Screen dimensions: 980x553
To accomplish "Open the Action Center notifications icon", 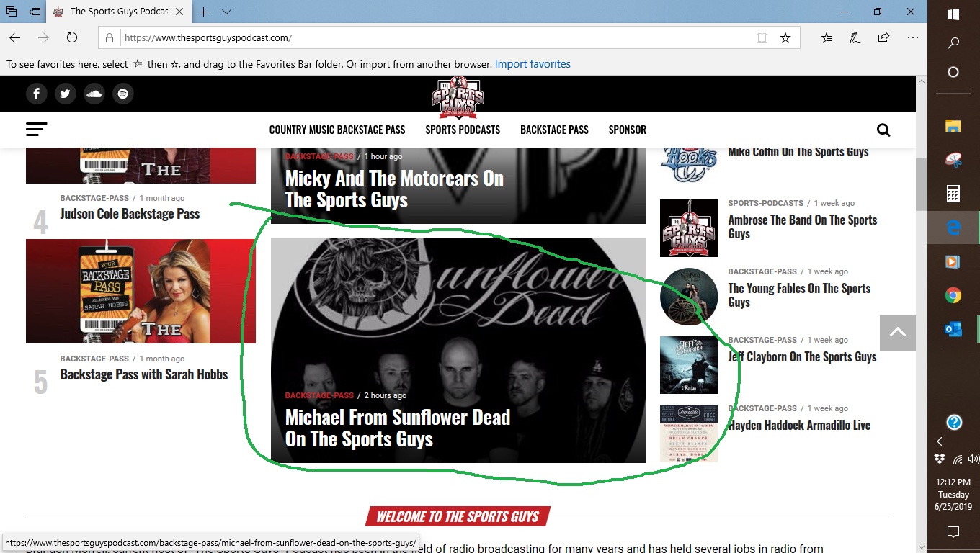I will pyautogui.click(x=953, y=532).
